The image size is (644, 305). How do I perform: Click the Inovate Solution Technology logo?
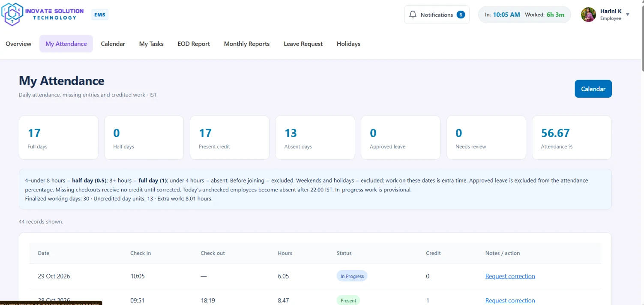43,14
